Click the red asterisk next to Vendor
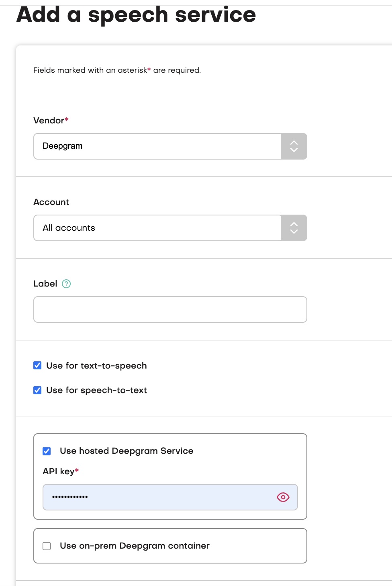 point(66,119)
